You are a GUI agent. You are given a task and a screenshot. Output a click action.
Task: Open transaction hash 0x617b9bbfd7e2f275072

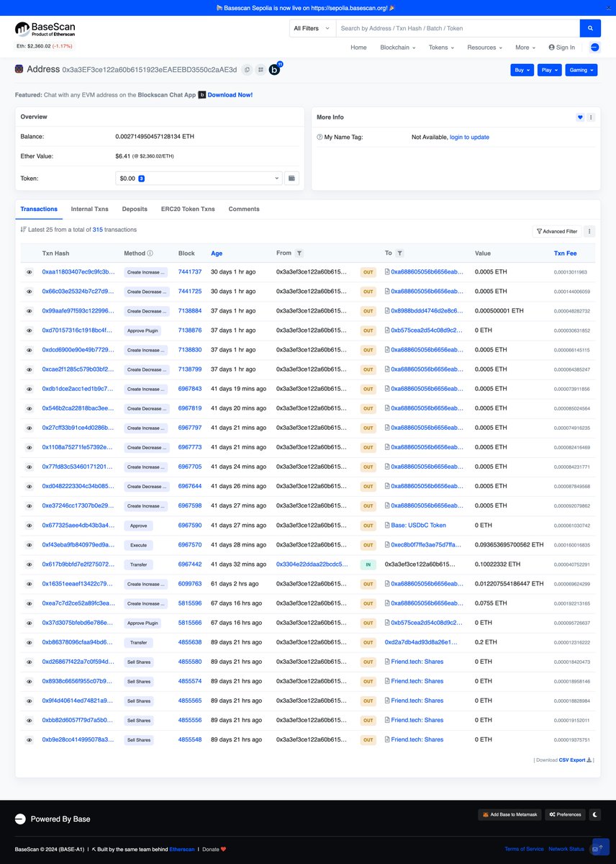tap(78, 564)
